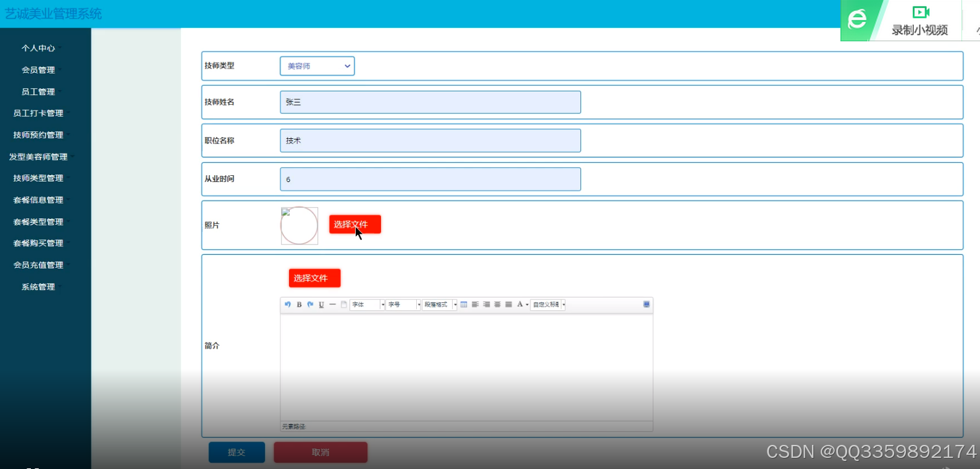Click the 录制小视频 record video icon
The image size is (980, 469).
pos(920,12)
